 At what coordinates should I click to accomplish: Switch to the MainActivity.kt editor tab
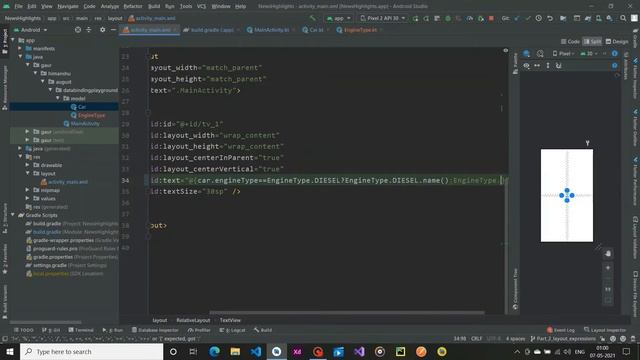coord(271,30)
